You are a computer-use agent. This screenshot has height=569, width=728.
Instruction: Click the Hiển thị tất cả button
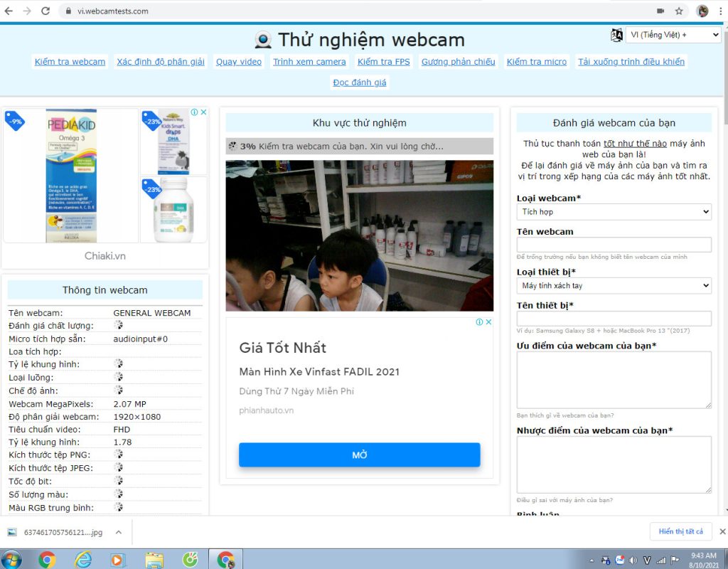(680, 531)
